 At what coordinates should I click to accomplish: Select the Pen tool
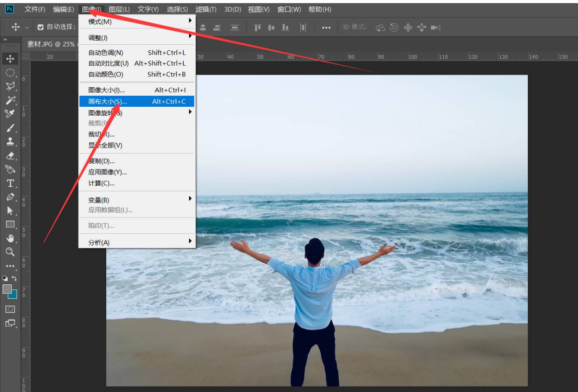coord(10,196)
